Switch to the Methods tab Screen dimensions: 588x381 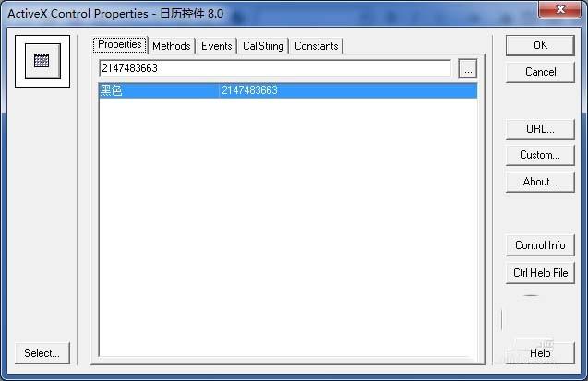(x=172, y=46)
